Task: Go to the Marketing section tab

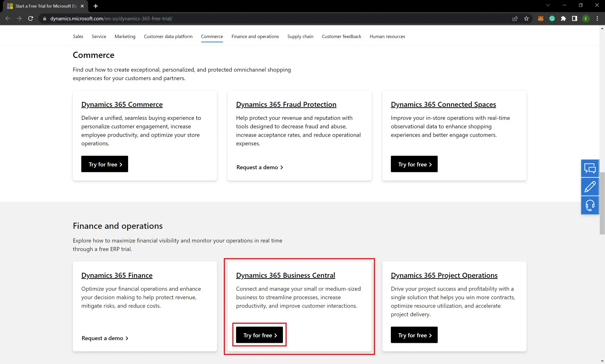Action: coord(125,36)
